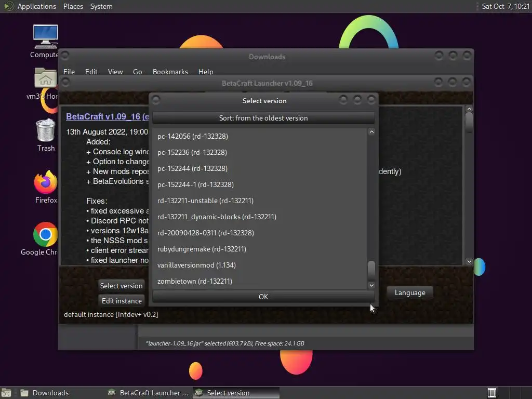This screenshot has height=399, width=532.
Task: Switch to BetaCraft Launcher taskbar entry
Action: (x=149, y=393)
